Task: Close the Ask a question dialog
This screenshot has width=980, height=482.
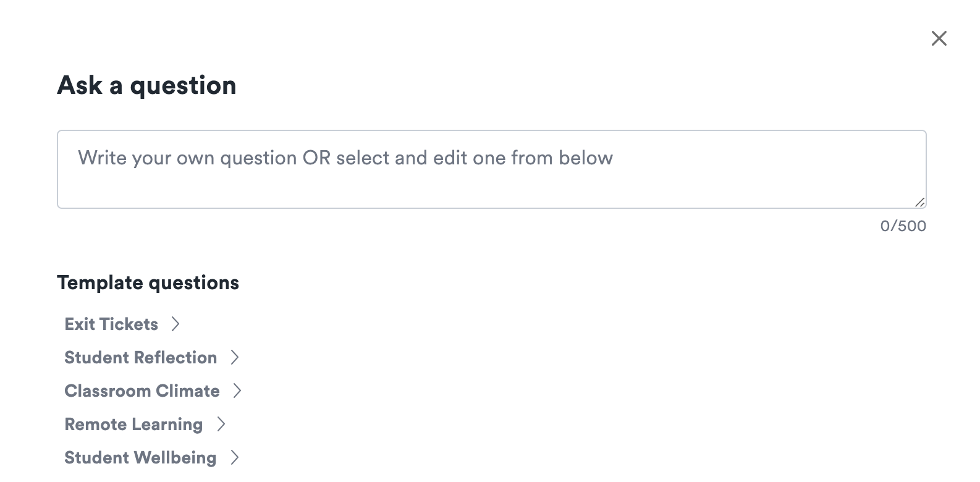Action: click(939, 38)
